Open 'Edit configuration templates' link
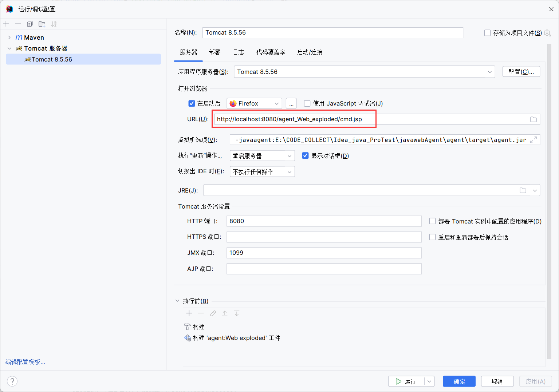This screenshot has height=392, width=559. coord(25,362)
